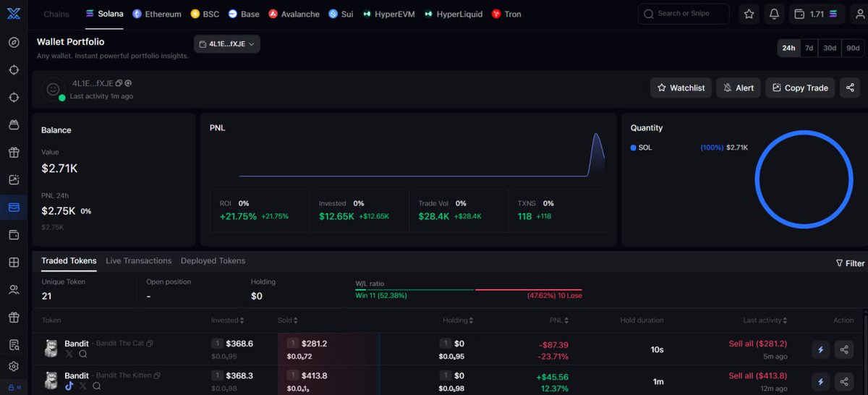This screenshot has width=868, height=395.
Task: Open the basket icon in sidebar
Action: click(x=14, y=125)
